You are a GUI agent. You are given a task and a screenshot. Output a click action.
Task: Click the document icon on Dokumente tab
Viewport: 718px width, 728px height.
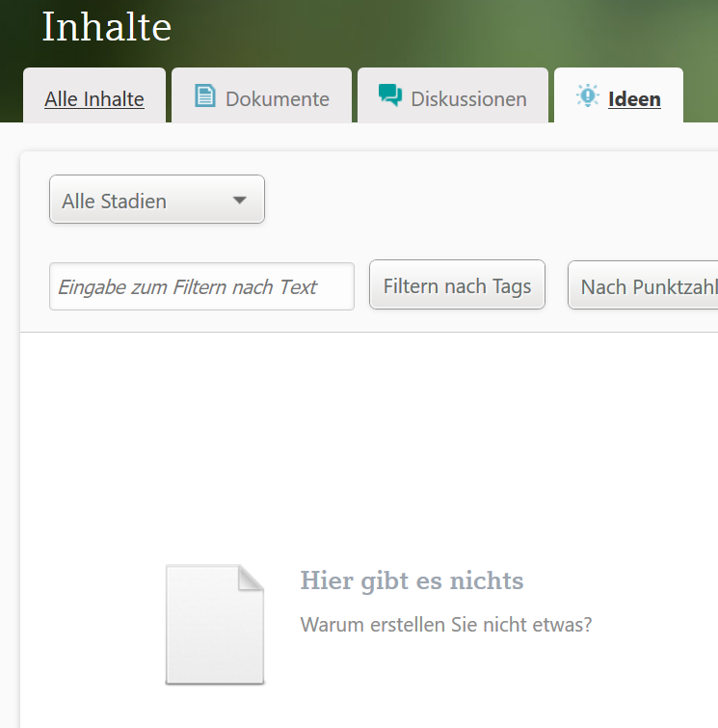pyautogui.click(x=204, y=95)
